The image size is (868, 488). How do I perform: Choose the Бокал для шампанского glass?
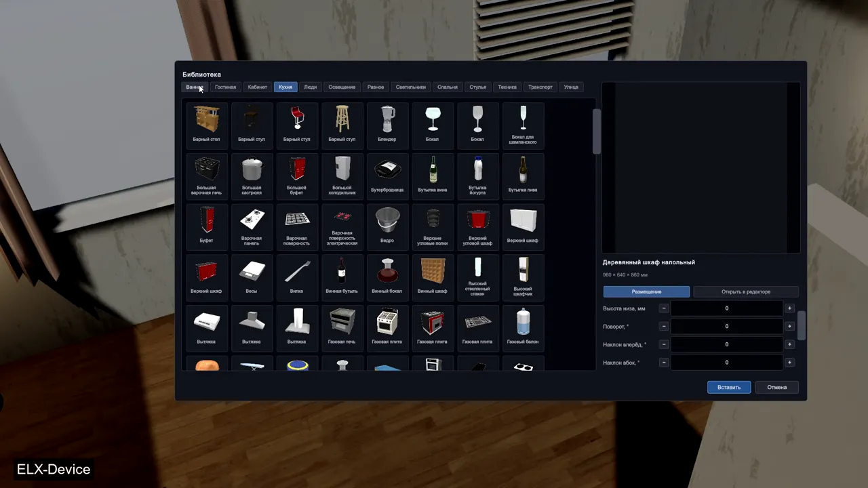(523, 125)
